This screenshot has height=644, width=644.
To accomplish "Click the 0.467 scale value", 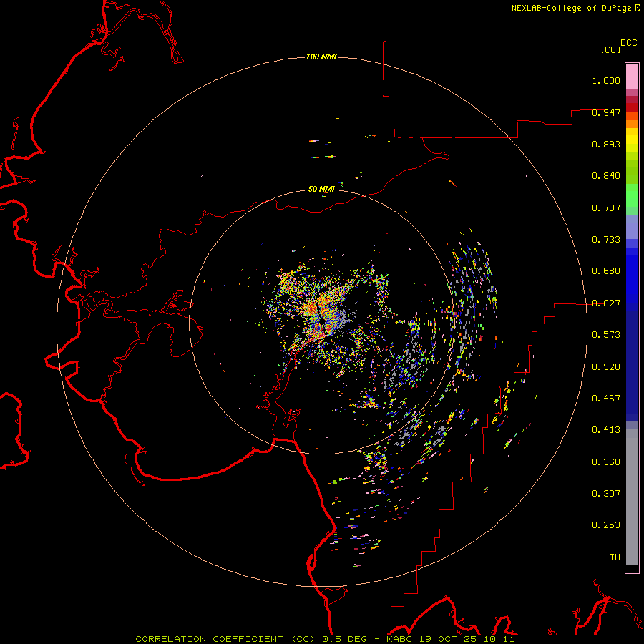I will (606, 399).
